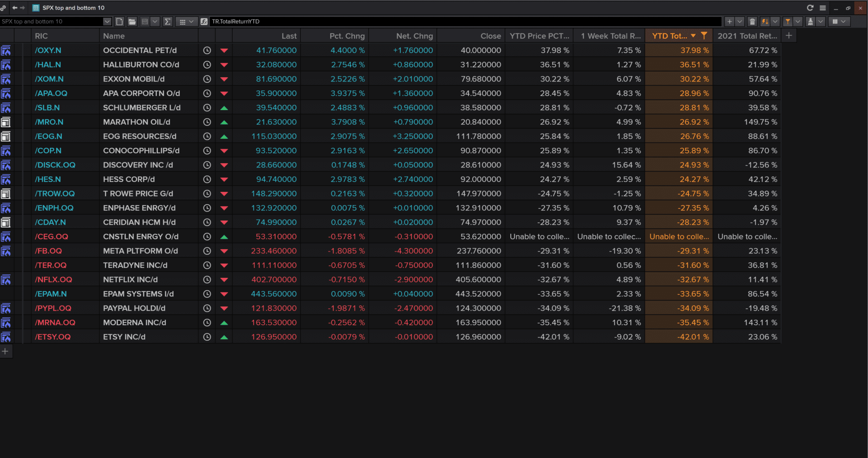The image size is (868, 458).
Task: Click the lightning sort icon
Action: (765, 21)
